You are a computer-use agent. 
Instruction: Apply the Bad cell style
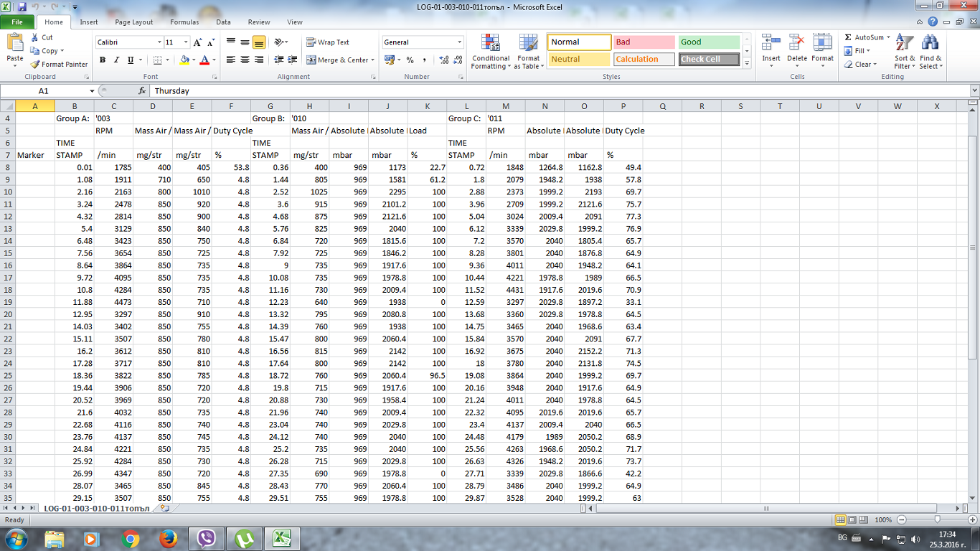click(644, 42)
